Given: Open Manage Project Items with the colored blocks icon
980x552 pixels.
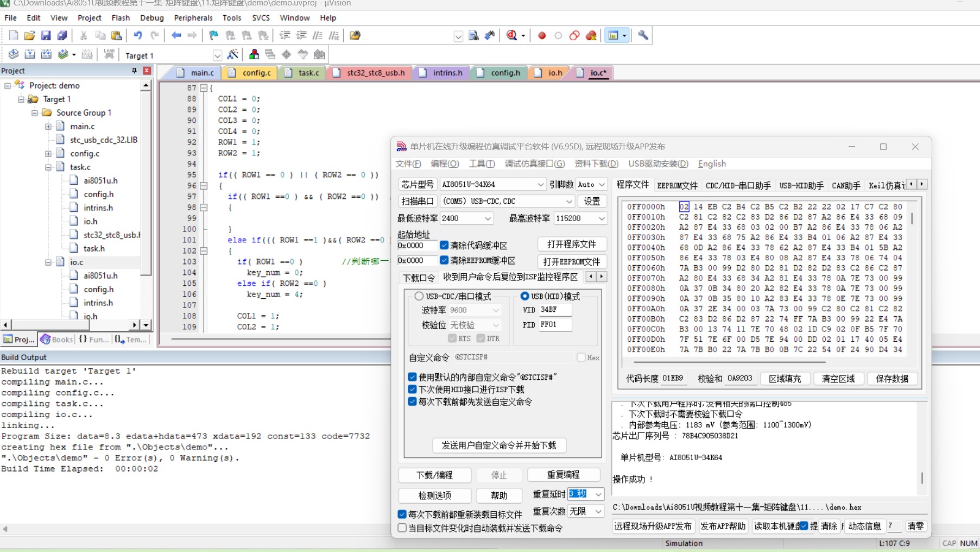Looking at the screenshot, I should click(254, 54).
